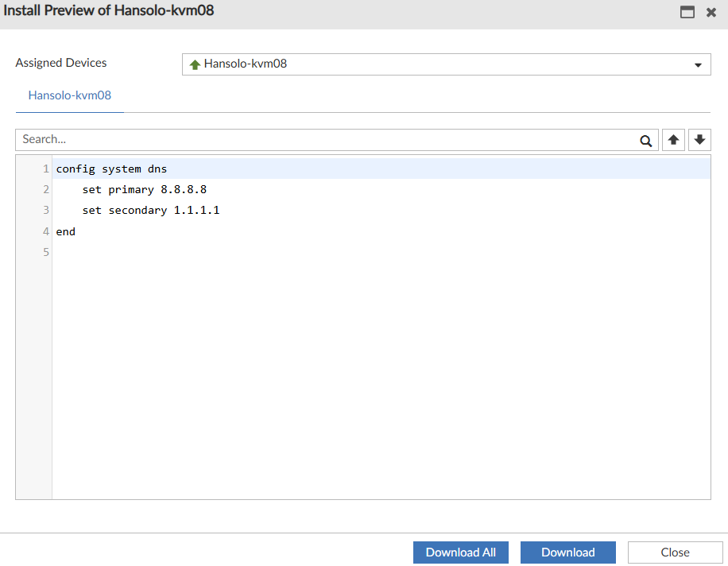This screenshot has height=566, width=728.
Task: Open the Assigned Devices dropdown arrow
Action: click(x=698, y=64)
